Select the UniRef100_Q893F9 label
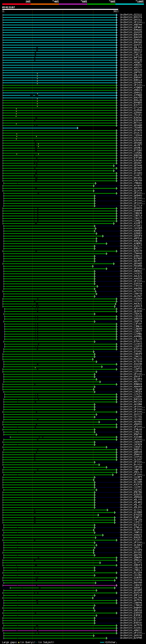 point(131,236)
